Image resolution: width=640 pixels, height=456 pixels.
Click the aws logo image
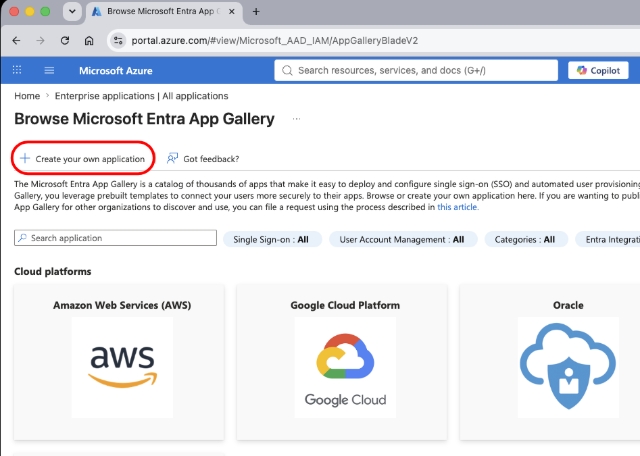click(122, 367)
